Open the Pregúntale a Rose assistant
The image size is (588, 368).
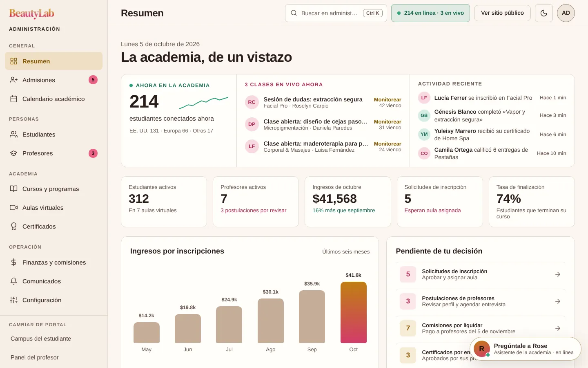pos(526,349)
